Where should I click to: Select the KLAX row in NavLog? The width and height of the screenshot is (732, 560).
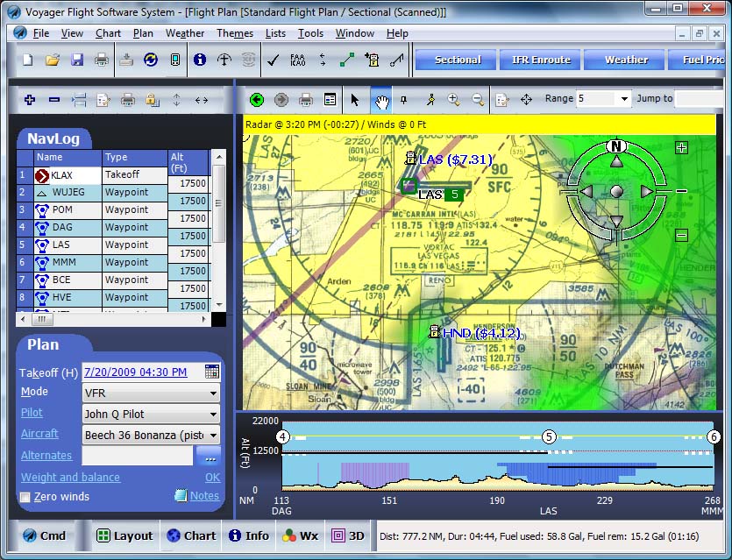[x=113, y=175]
